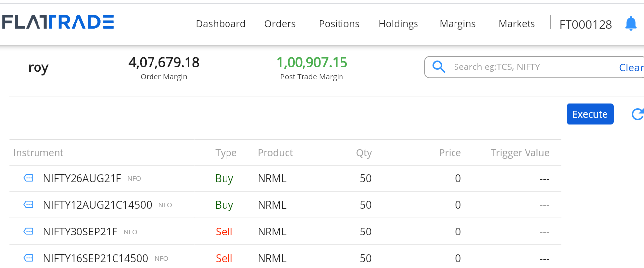Viewport: 644px width, 268px height.
Task: Click NFO tag beside NIFTY26AUG21F
Action: [134, 179]
